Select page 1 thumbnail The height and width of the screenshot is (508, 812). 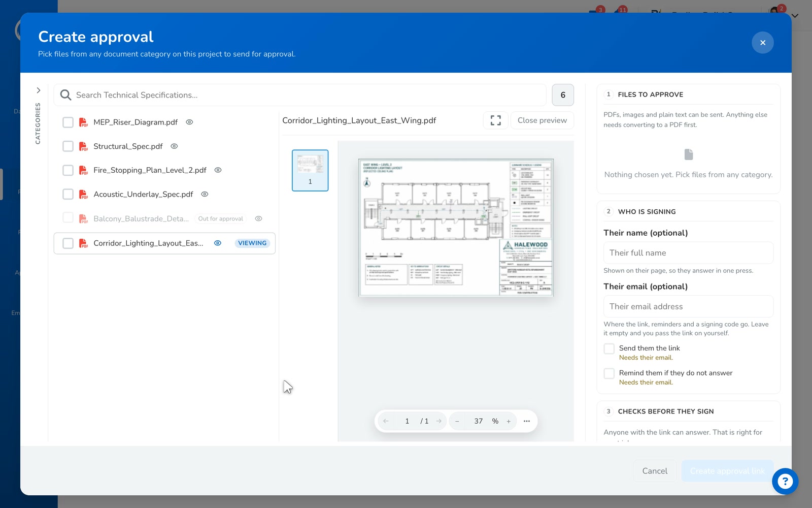310,170
